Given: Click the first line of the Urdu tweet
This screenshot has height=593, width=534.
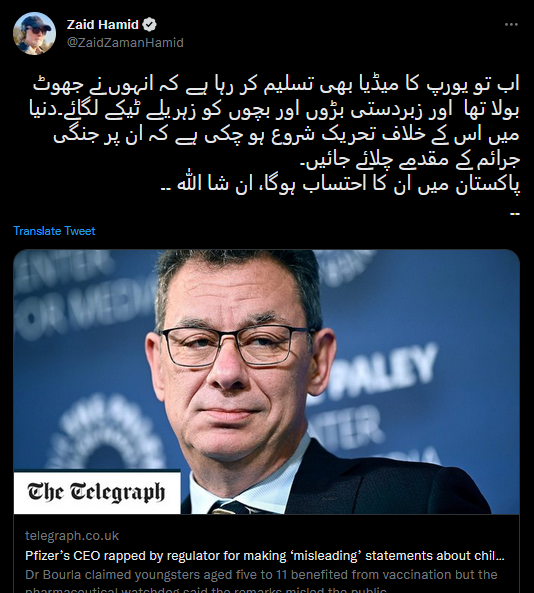Looking at the screenshot, I should (x=276, y=85).
